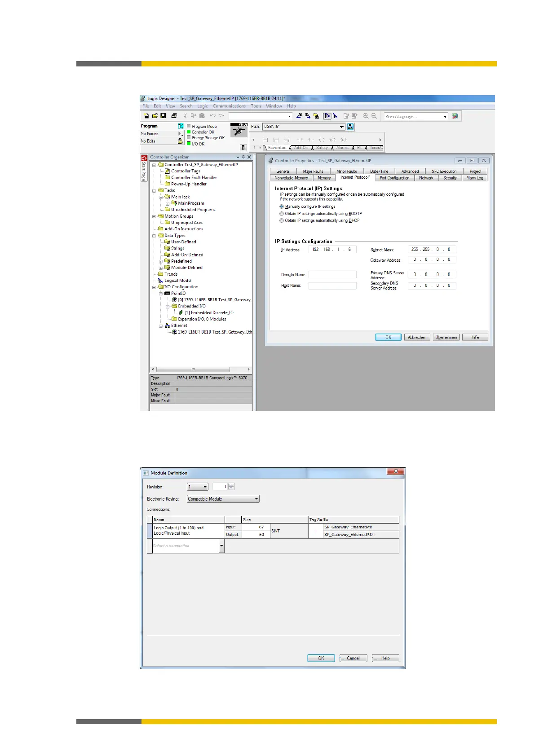535x756 pixels.
Task: Click OK in Module Definition dialog
Action: point(321,658)
